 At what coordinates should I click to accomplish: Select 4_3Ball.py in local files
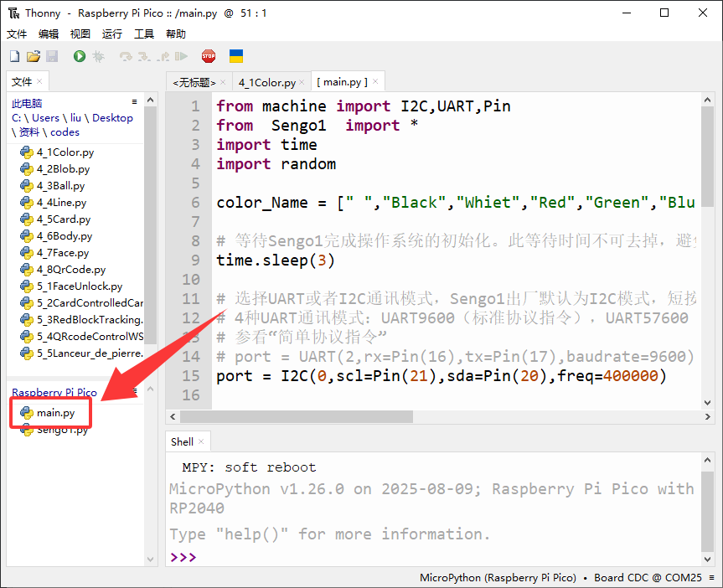pos(53,186)
